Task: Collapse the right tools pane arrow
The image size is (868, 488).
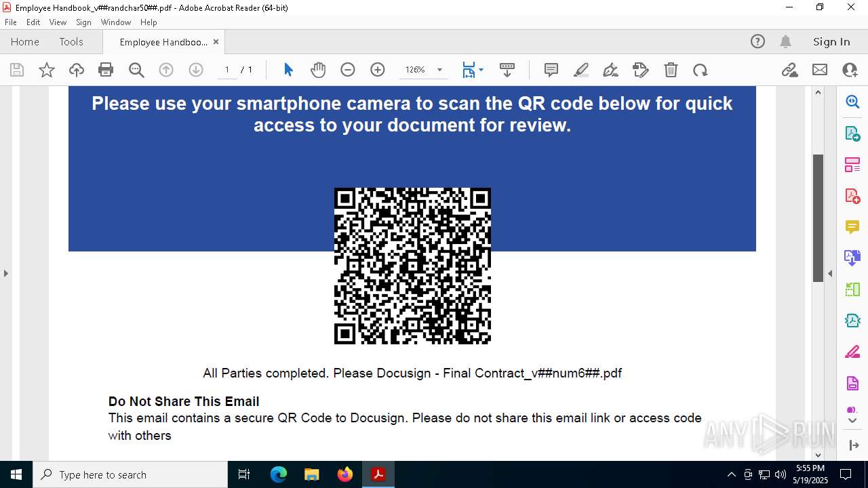Action: [830, 274]
